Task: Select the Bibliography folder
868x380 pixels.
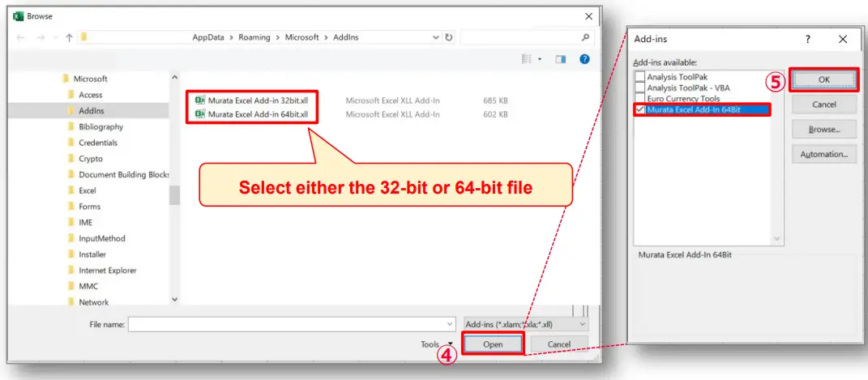Action: [100, 126]
